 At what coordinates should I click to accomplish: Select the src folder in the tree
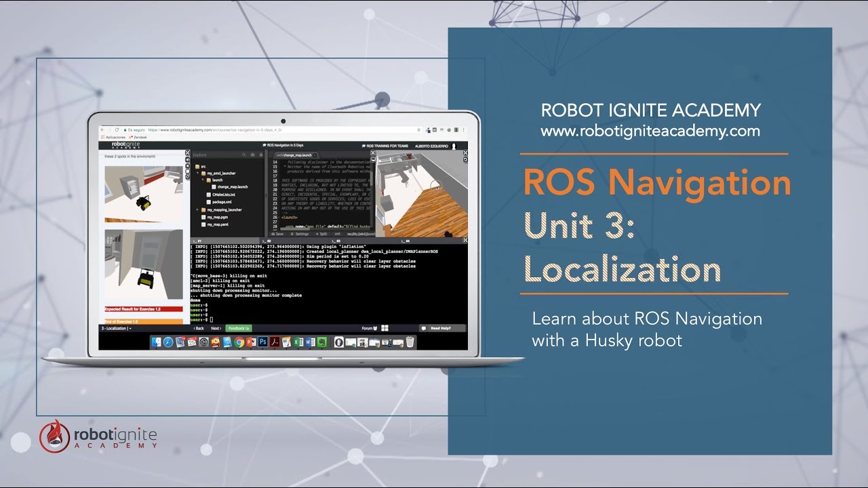coord(200,166)
